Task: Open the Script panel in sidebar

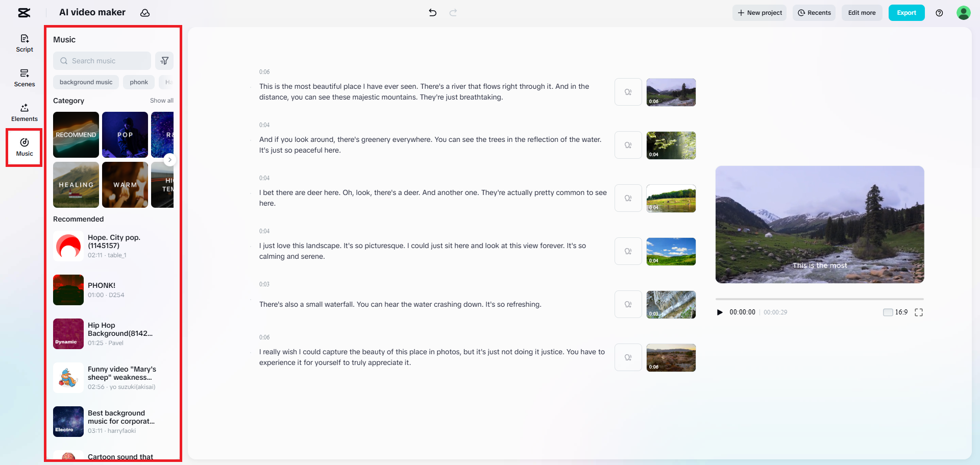Action: click(x=24, y=43)
